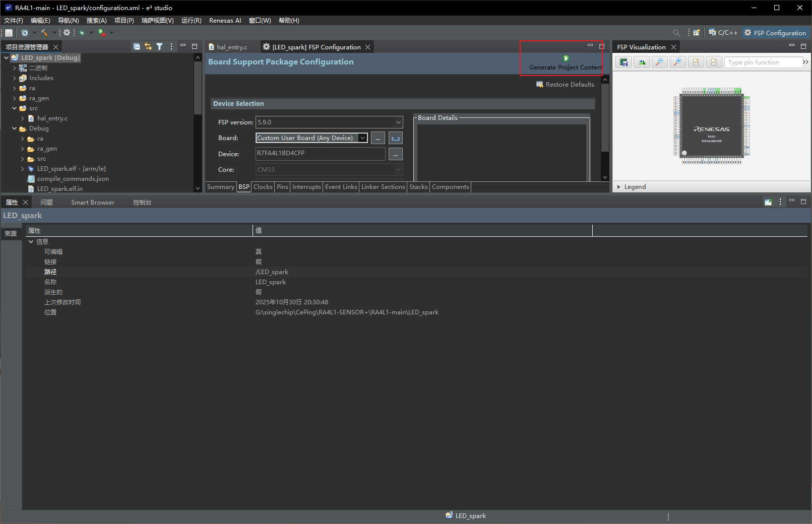Zoom in on the chip view
Screen dimensions: 812x524
(677, 62)
